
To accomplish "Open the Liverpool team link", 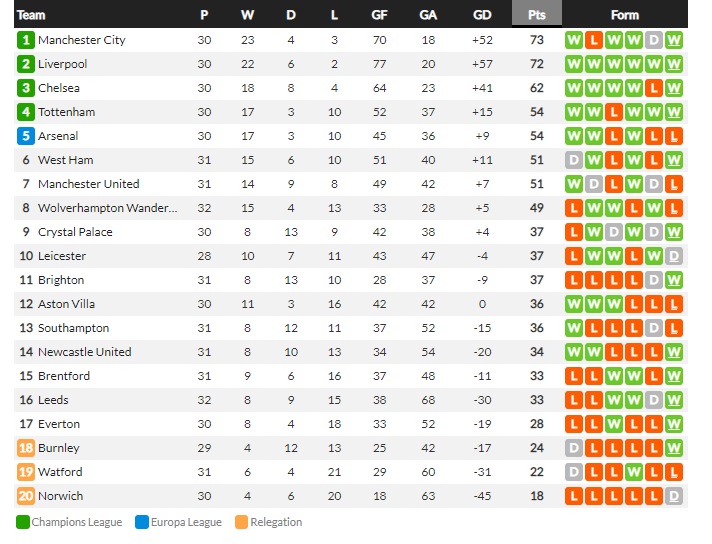I will [x=62, y=64].
